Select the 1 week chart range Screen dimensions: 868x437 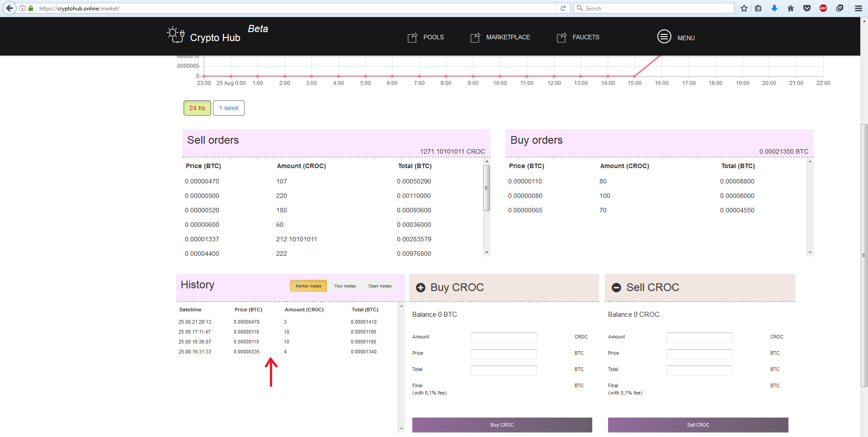[x=229, y=108]
